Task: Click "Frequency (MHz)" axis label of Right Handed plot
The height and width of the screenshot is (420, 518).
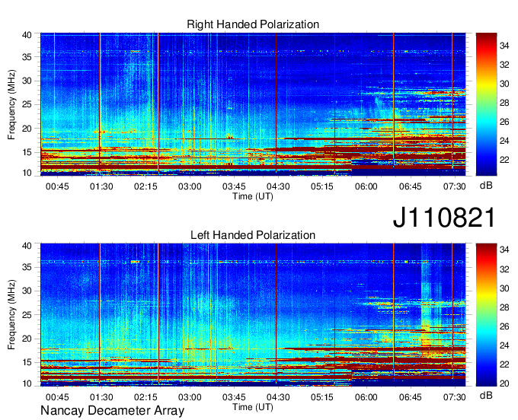Action: point(11,104)
